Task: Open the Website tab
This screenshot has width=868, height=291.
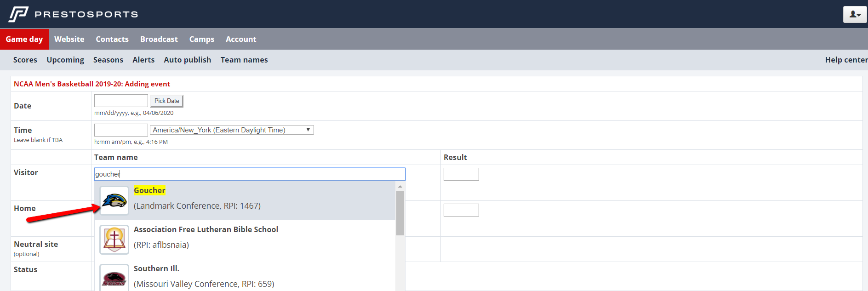Action: [69, 39]
